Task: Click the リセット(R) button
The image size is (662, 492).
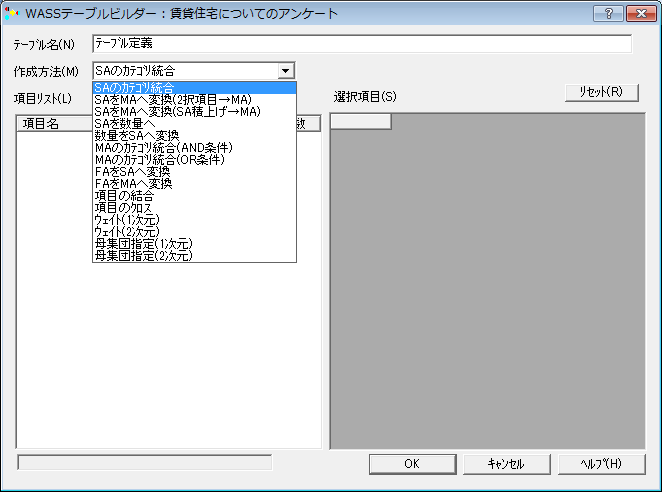Action: (601, 92)
